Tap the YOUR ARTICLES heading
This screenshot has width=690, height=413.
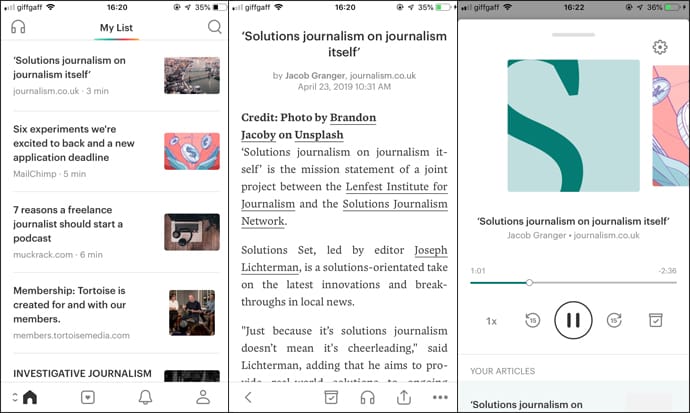(x=503, y=371)
